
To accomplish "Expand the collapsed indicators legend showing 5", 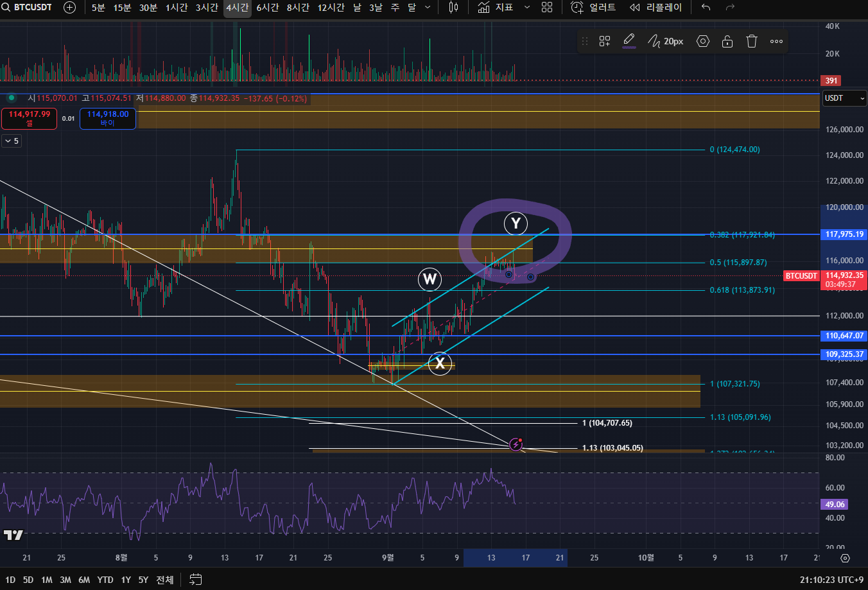I will click(x=12, y=141).
